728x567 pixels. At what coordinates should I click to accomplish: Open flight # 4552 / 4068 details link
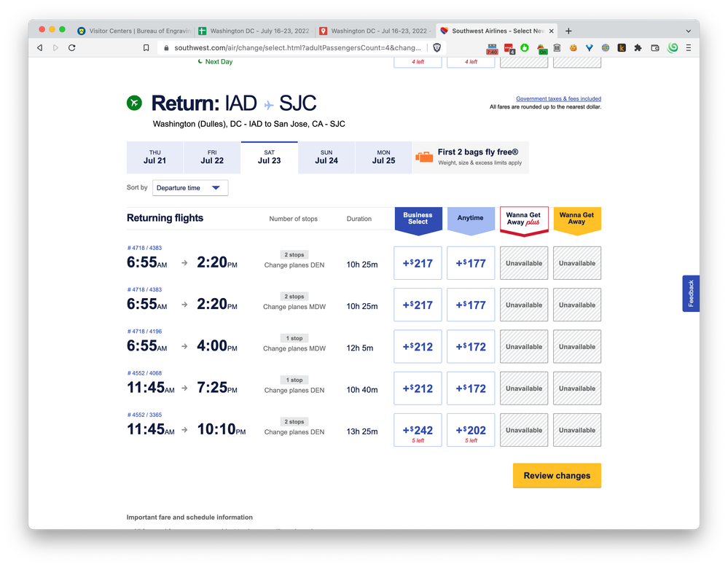pyautogui.click(x=144, y=373)
